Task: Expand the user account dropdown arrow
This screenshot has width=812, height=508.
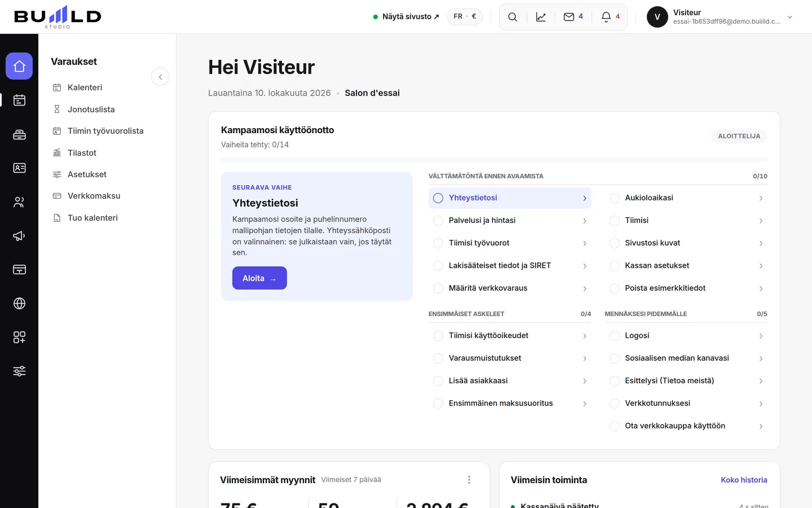Action: [x=790, y=17]
